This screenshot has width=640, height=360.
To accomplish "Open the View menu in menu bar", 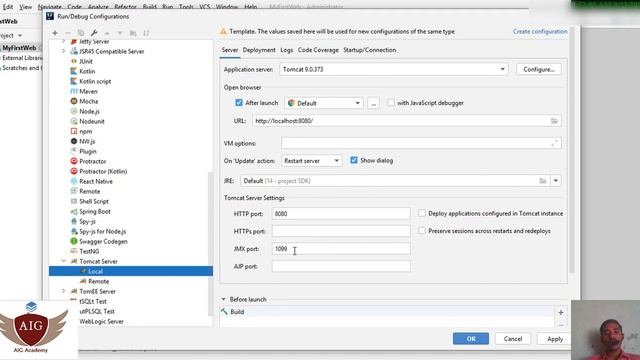I will click(x=25, y=7).
